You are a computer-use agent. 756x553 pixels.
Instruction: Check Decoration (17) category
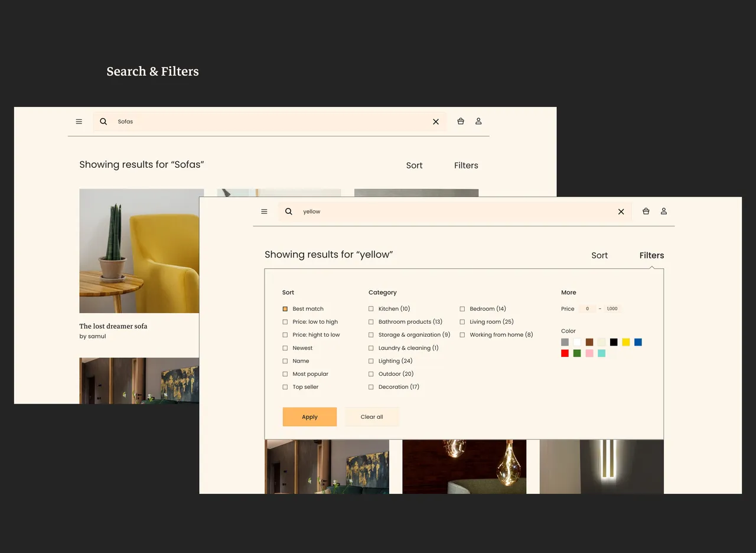[371, 387]
